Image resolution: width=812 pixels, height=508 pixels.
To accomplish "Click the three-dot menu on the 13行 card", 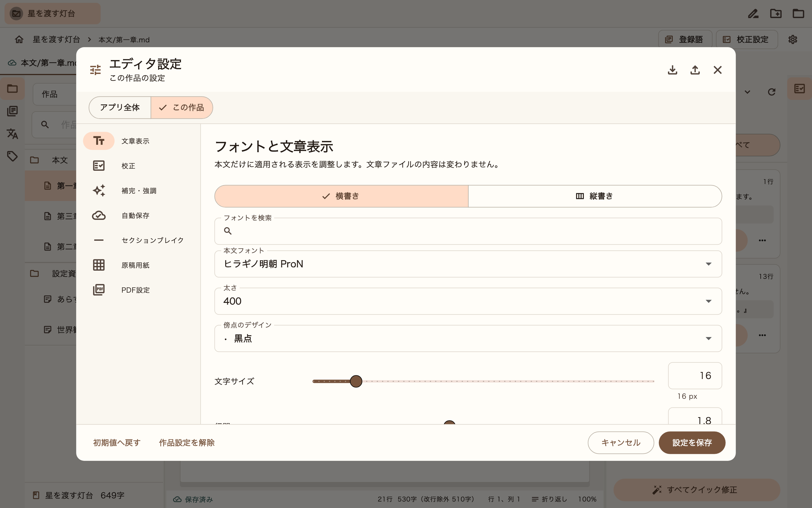I will click(762, 335).
